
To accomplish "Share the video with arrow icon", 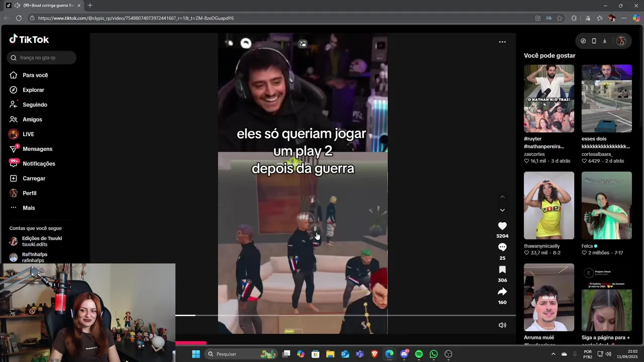I will (x=502, y=292).
